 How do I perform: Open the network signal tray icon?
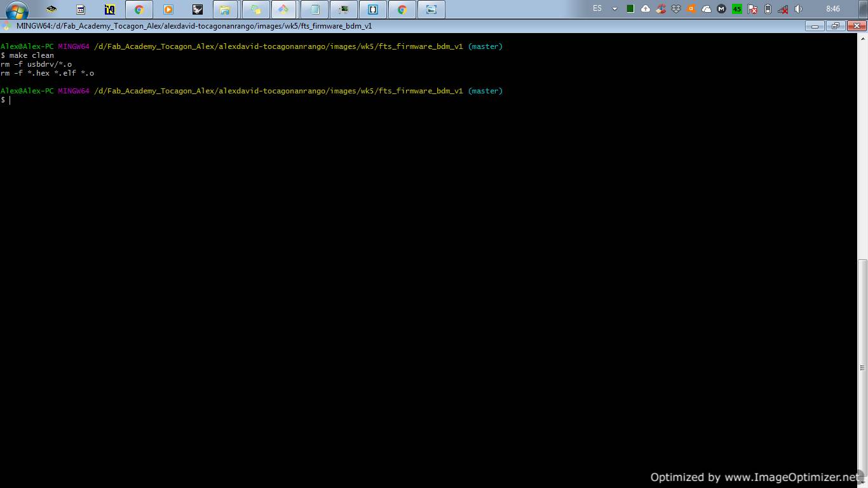pyautogui.click(x=783, y=9)
